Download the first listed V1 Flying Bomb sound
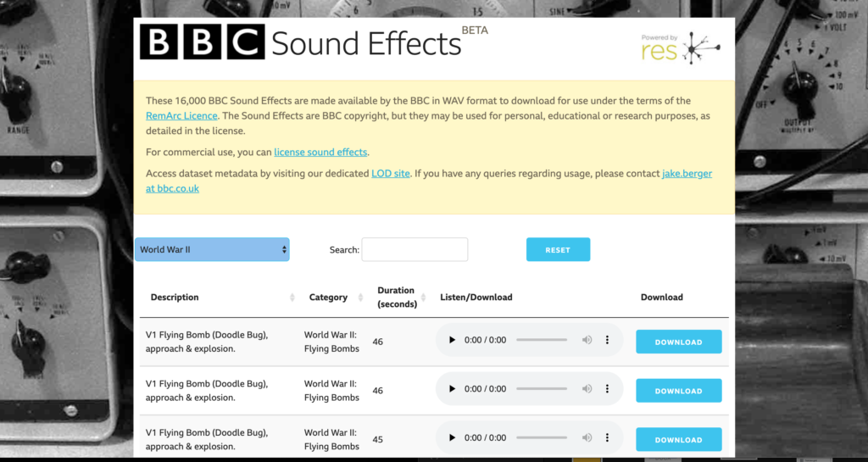868x462 pixels. (679, 342)
